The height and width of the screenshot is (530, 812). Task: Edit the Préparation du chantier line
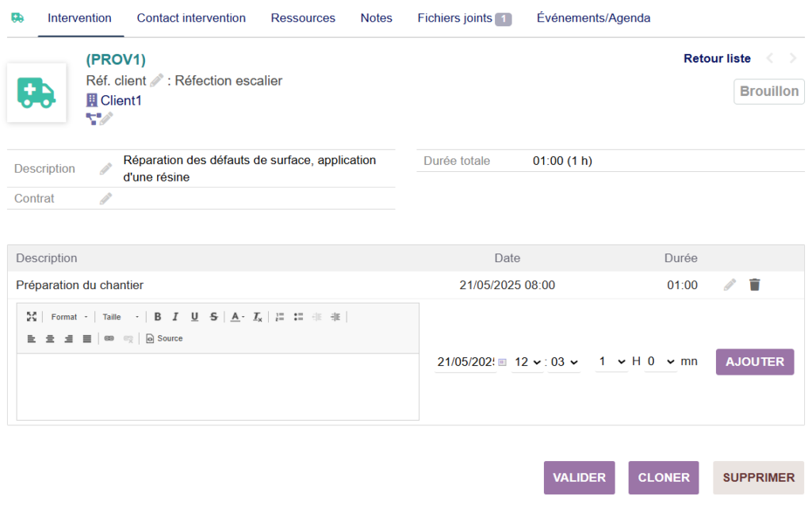coord(730,284)
